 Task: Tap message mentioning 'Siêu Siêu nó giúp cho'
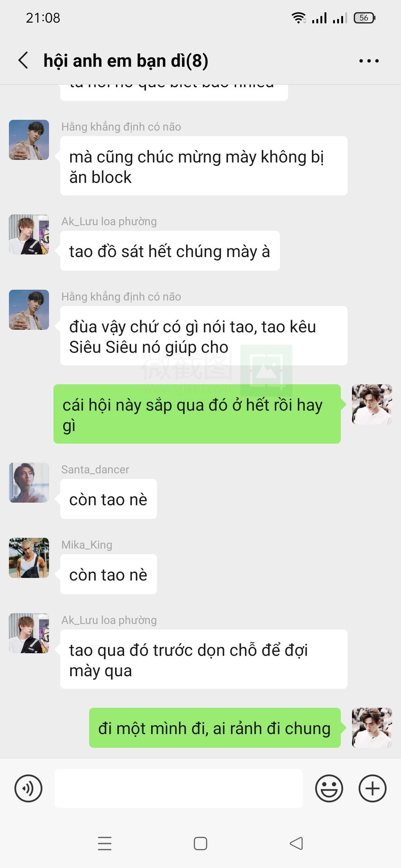204,336
